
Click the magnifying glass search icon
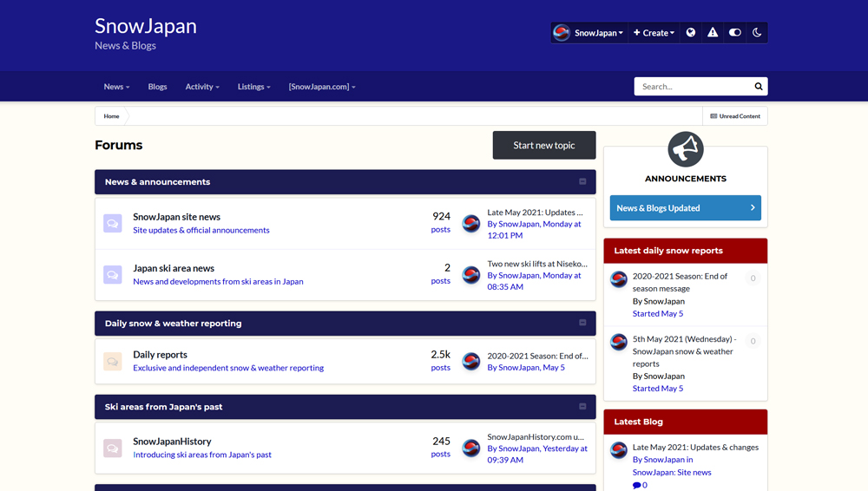click(x=759, y=87)
